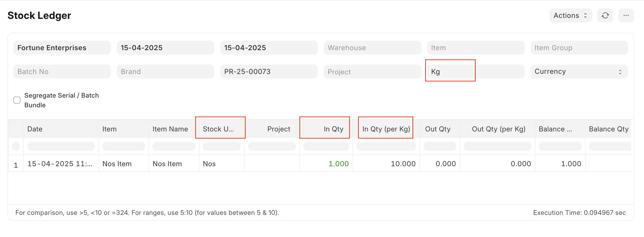Click the Out Qty column header
644x237 pixels.
[x=438, y=129]
